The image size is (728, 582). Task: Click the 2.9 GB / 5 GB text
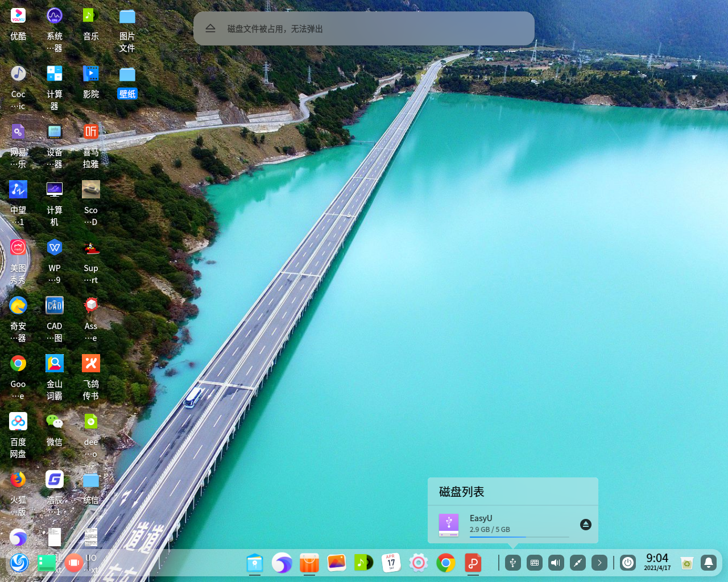click(x=490, y=529)
